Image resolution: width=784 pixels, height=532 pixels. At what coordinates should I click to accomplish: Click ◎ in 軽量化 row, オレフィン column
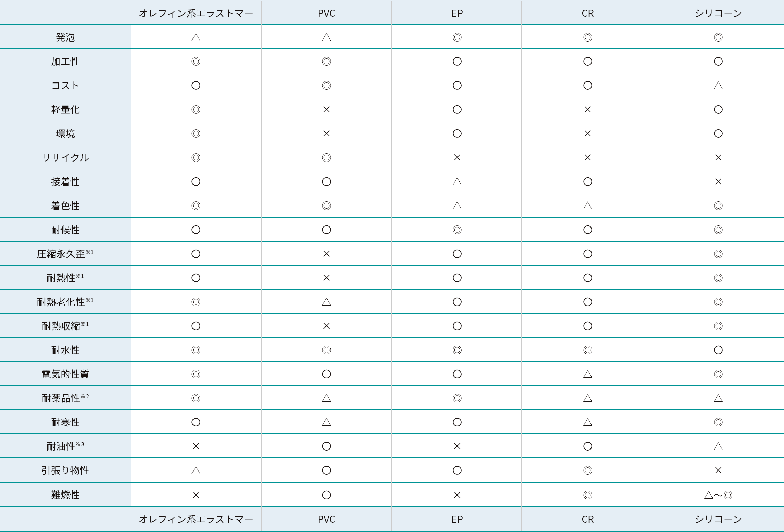tap(196, 109)
